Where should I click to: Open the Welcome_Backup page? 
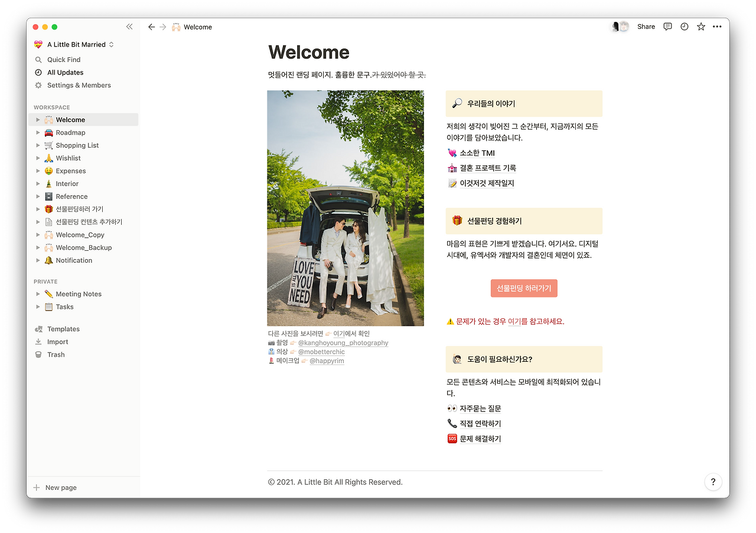[83, 248]
